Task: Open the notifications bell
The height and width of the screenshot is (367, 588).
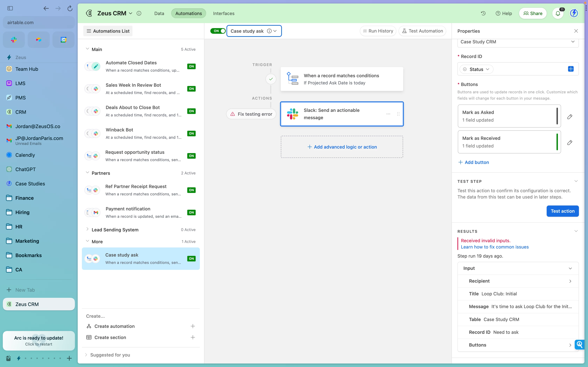Action: tap(558, 13)
